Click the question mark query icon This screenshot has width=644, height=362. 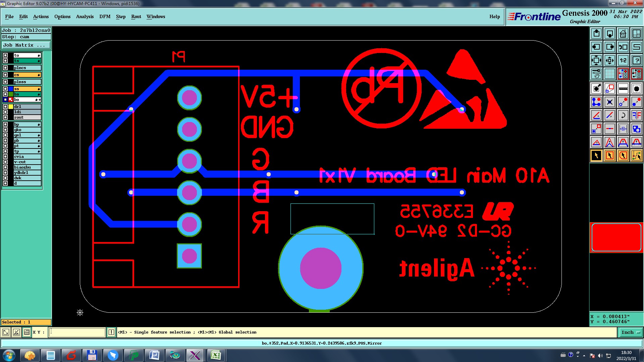click(x=637, y=60)
